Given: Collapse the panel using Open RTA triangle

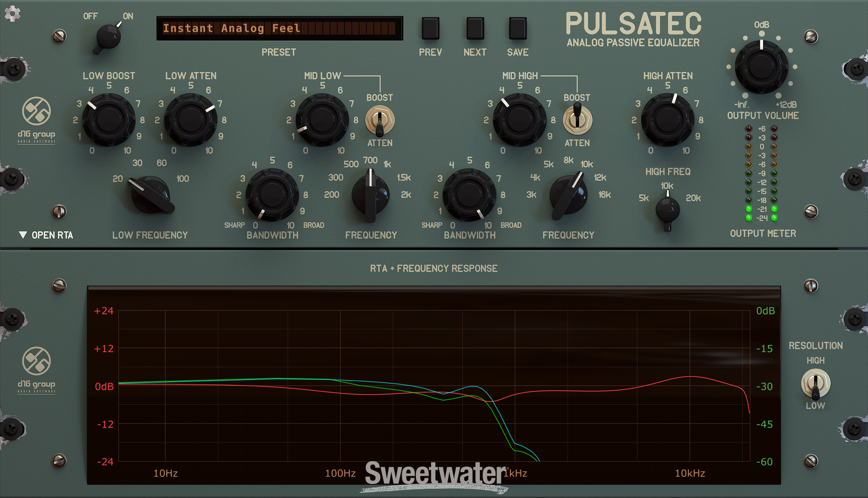Looking at the screenshot, I should (23, 235).
